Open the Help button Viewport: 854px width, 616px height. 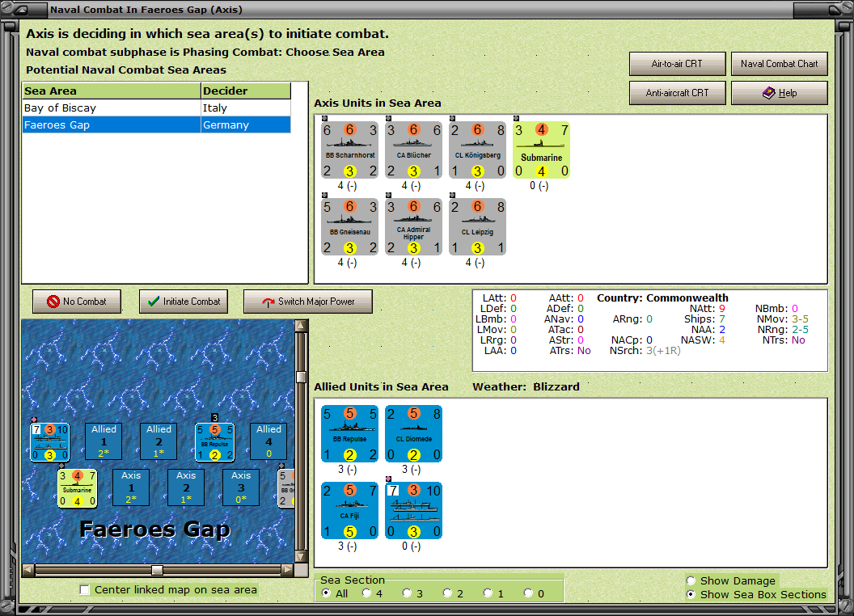[x=780, y=93]
